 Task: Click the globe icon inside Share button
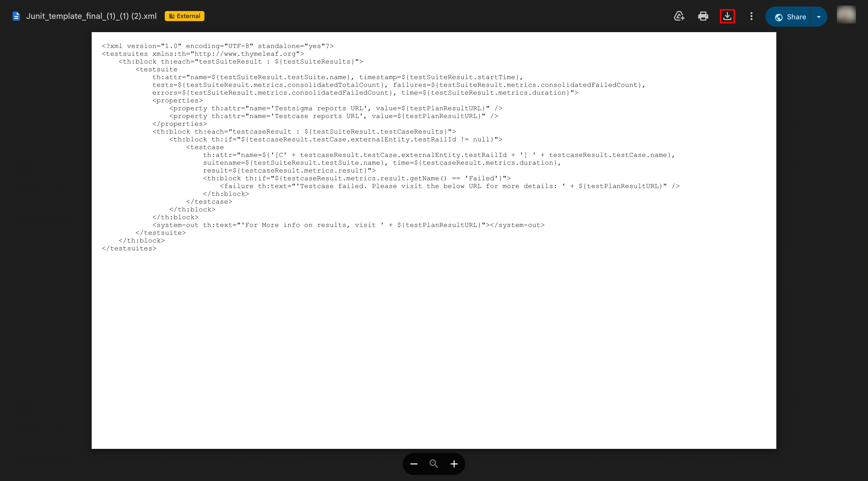[778, 17]
